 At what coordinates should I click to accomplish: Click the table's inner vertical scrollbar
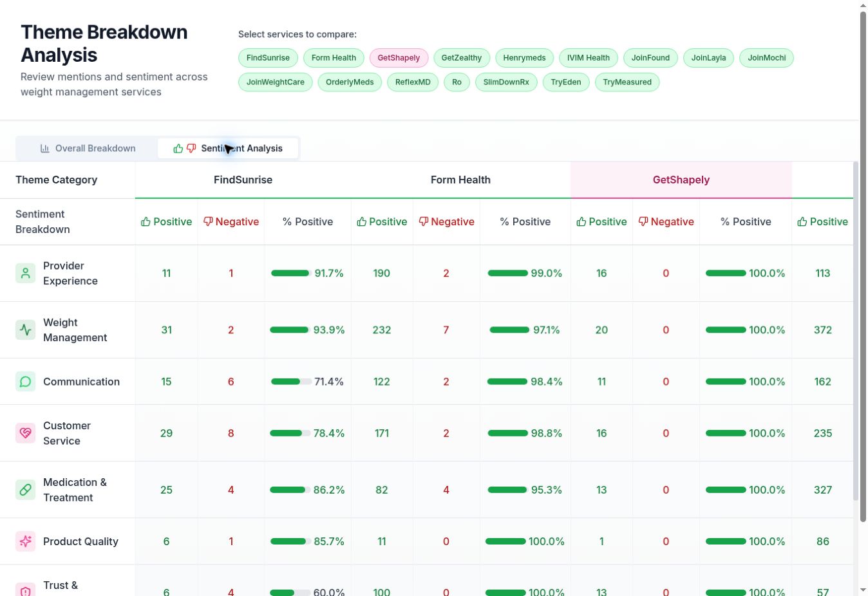(855, 331)
